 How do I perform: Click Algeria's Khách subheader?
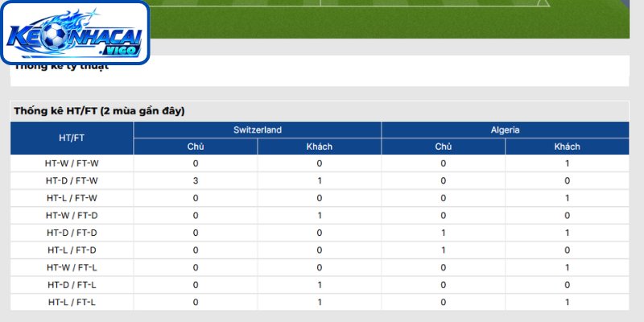point(568,147)
